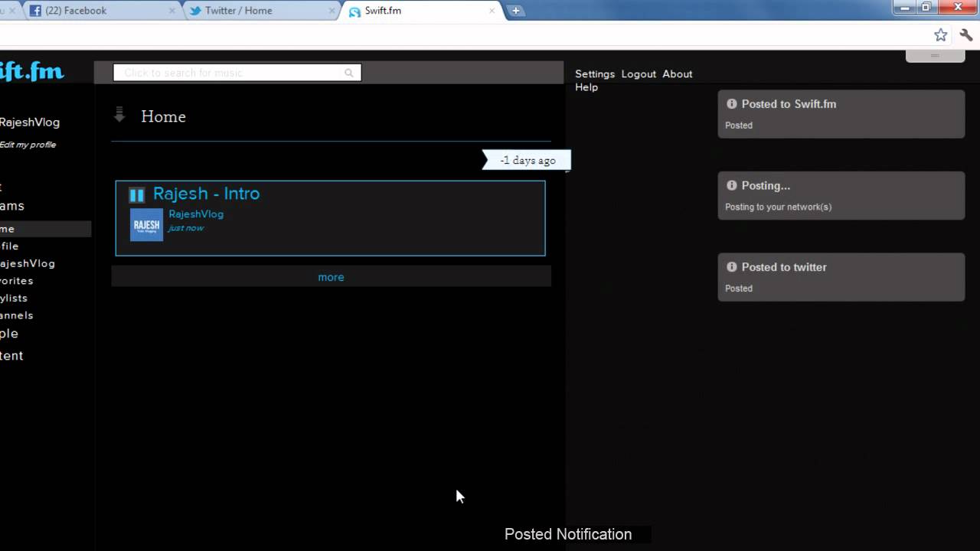Bookmark page with the star icon
The width and height of the screenshot is (980, 551).
pyautogui.click(x=941, y=35)
